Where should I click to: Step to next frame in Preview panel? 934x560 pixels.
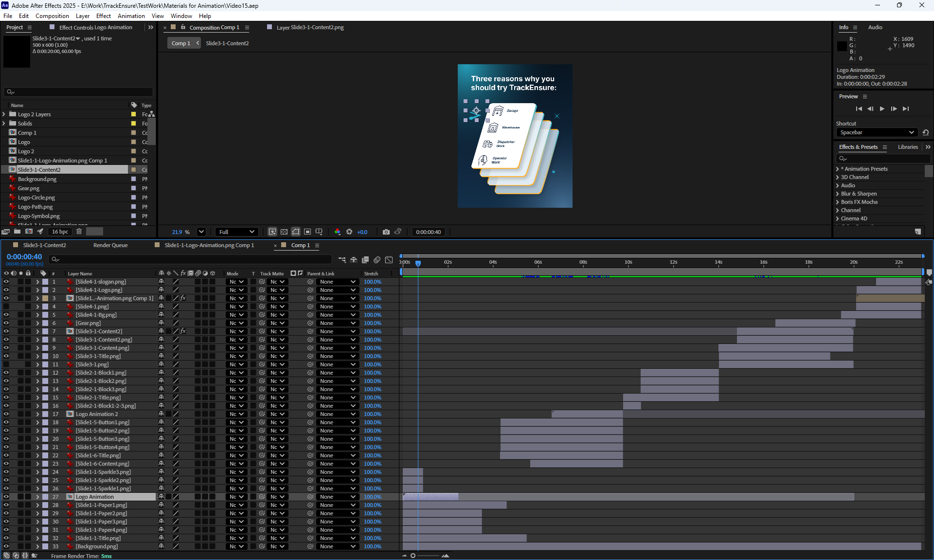[894, 109]
